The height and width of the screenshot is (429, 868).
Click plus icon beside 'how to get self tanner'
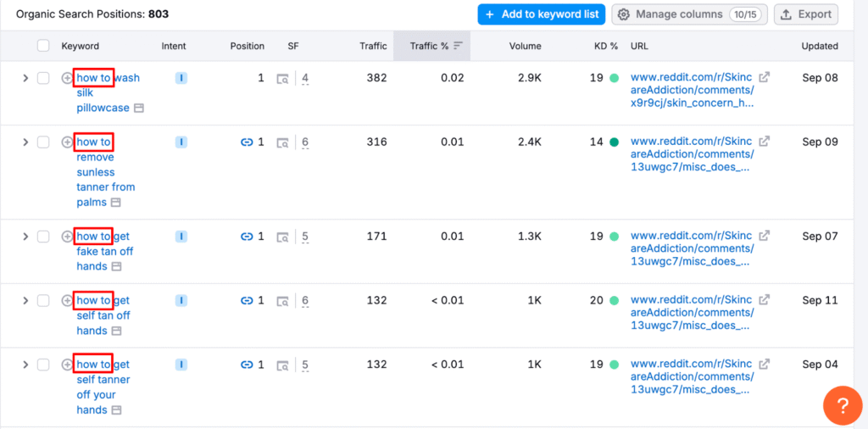(68, 365)
